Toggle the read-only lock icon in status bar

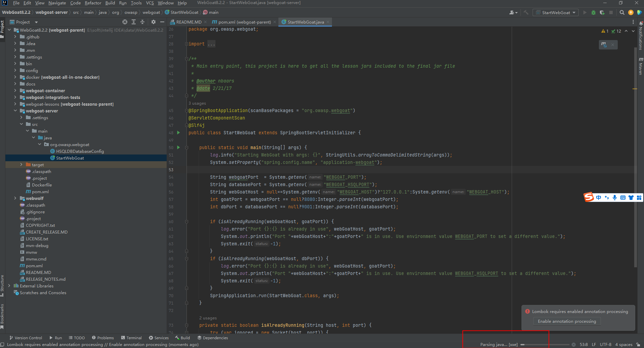coord(638,344)
